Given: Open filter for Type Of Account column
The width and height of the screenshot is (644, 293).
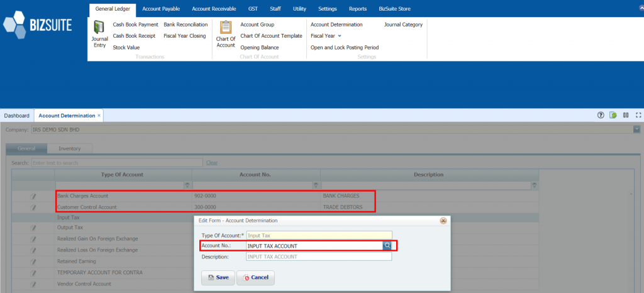Looking at the screenshot, I should pyautogui.click(x=187, y=185).
